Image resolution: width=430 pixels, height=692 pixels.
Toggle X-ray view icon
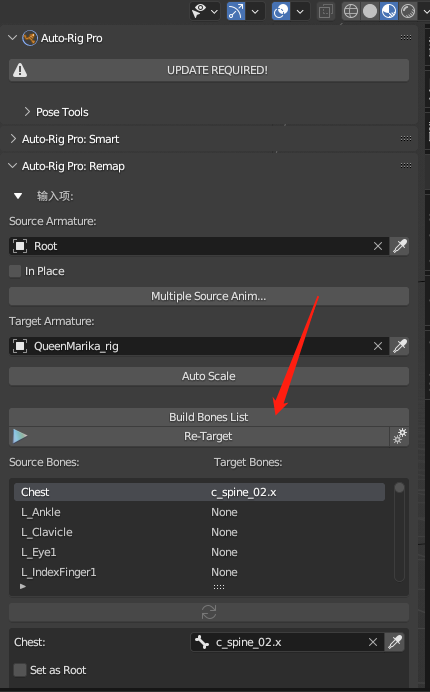point(326,11)
